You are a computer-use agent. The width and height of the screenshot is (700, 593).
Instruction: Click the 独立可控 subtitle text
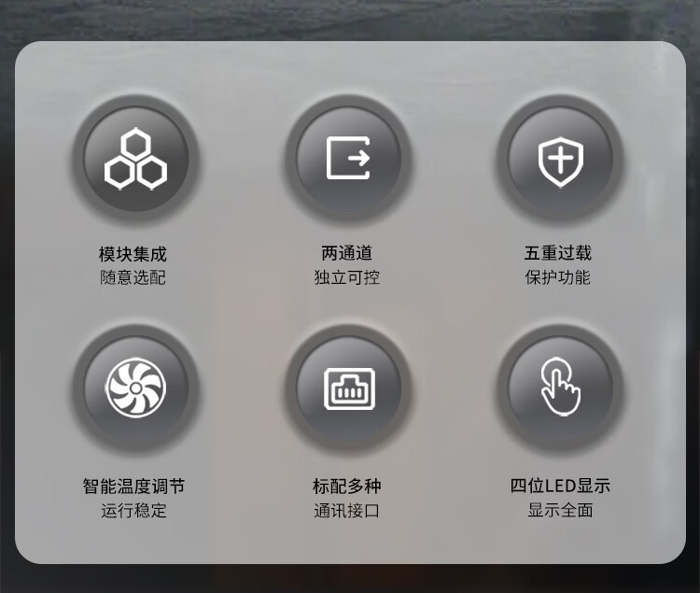(x=347, y=277)
